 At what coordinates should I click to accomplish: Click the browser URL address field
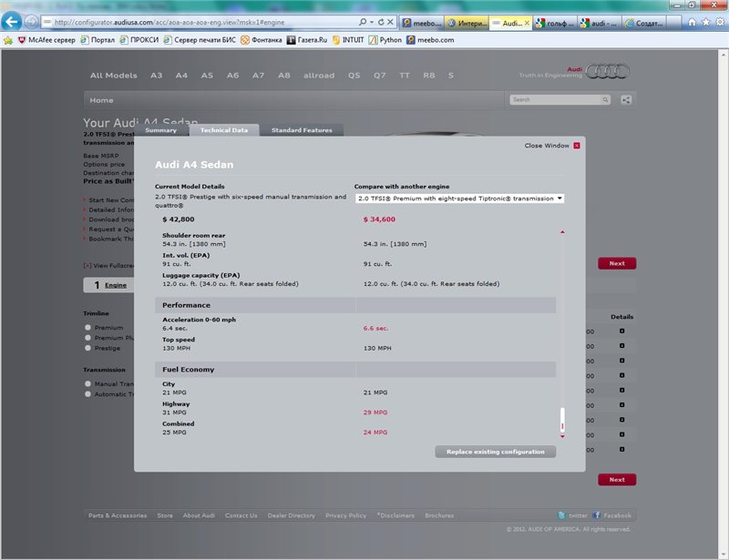pyautogui.click(x=200, y=22)
